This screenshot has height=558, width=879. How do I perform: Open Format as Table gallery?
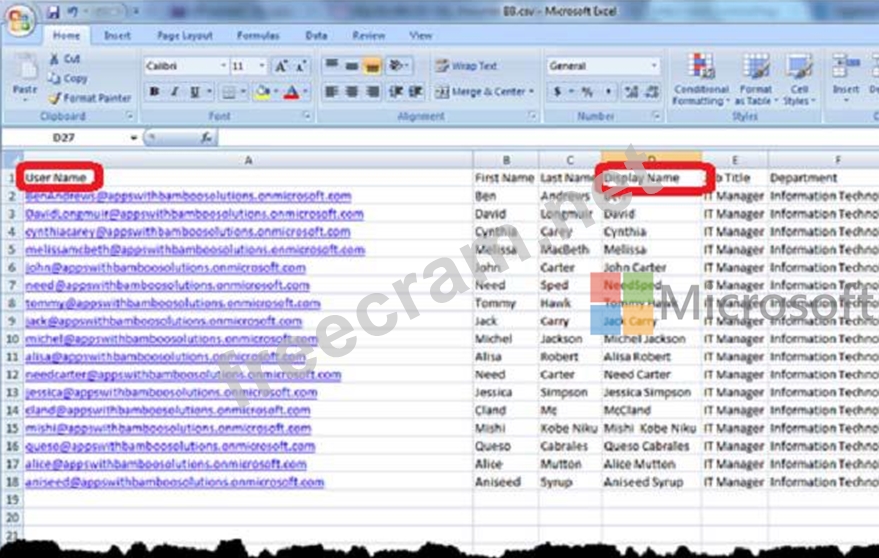point(756,79)
